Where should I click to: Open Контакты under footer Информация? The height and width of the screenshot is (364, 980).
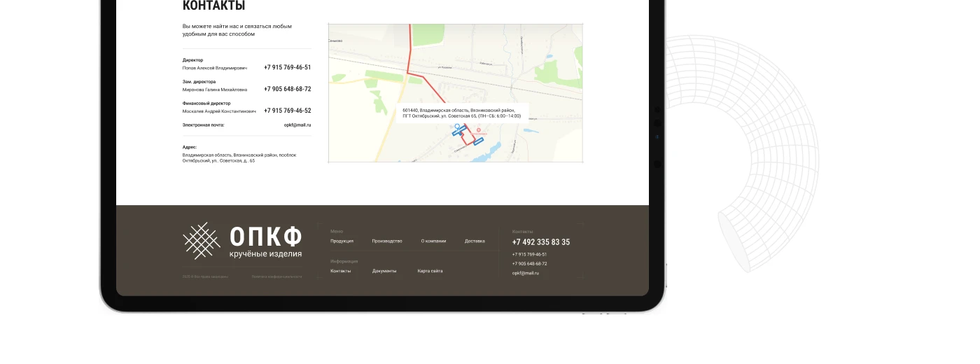pos(341,271)
